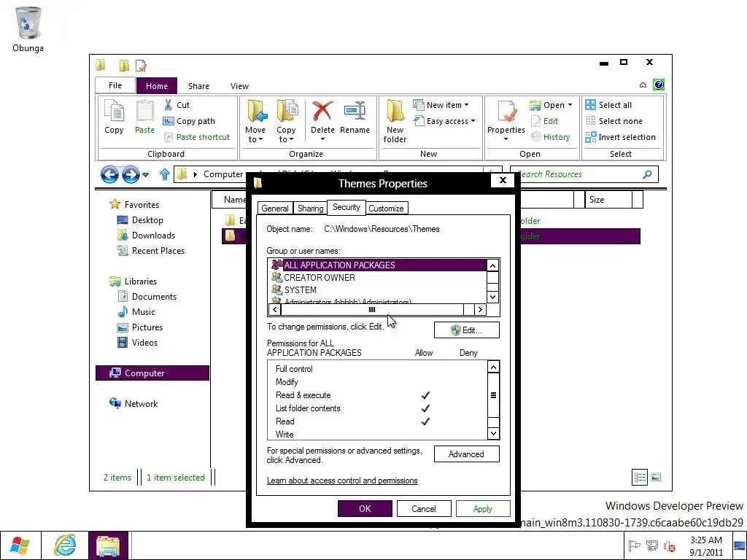Switch to Customize tab in Themes Properties

coord(386,208)
